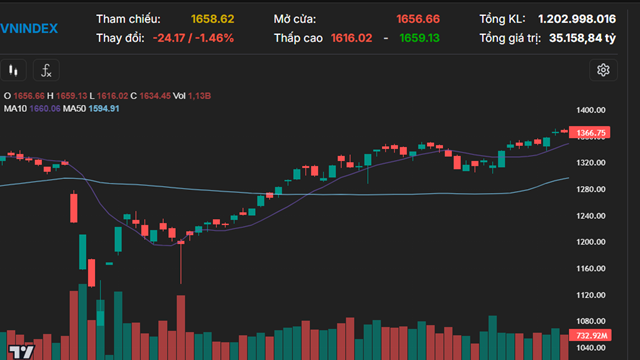Click the Thay đổi label
The width and height of the screenshot is (640, 360).
coord(120,38)
